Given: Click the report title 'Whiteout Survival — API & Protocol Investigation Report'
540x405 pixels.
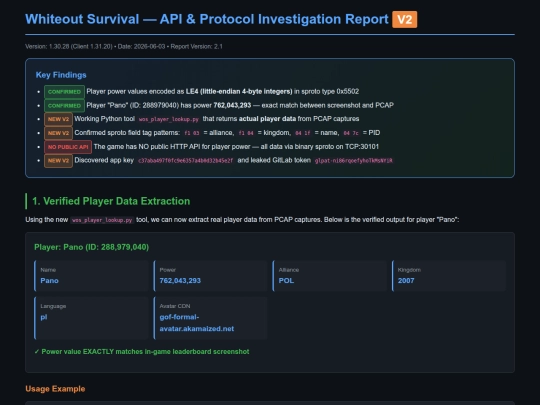Looking at the screenshot, I should [207, 19].
